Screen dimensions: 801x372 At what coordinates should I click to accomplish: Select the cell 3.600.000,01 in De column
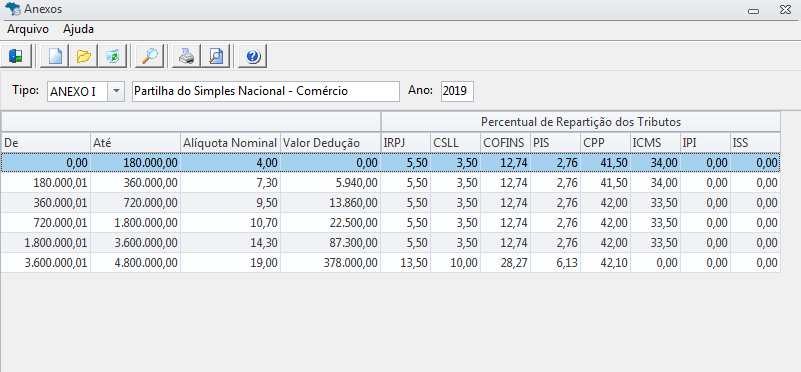click(45, 263)
